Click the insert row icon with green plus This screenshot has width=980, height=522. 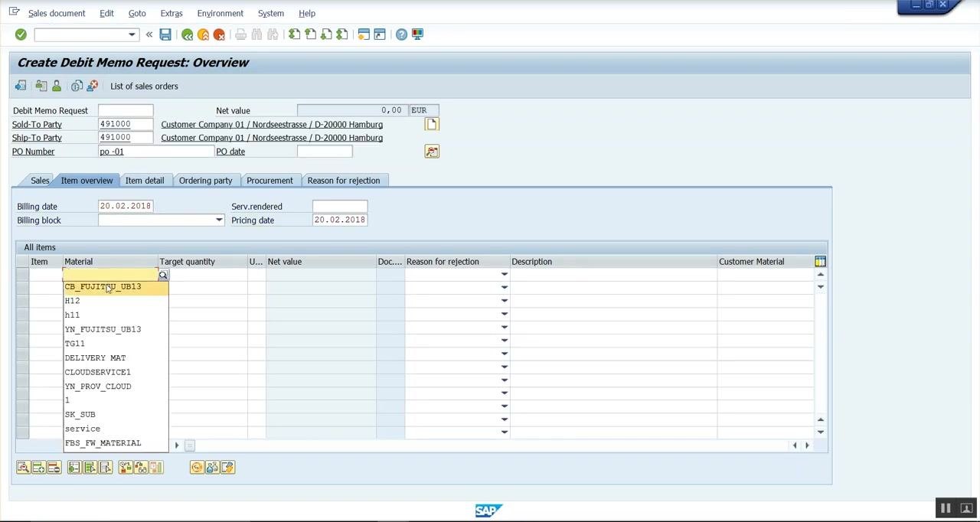click(38, 468)
